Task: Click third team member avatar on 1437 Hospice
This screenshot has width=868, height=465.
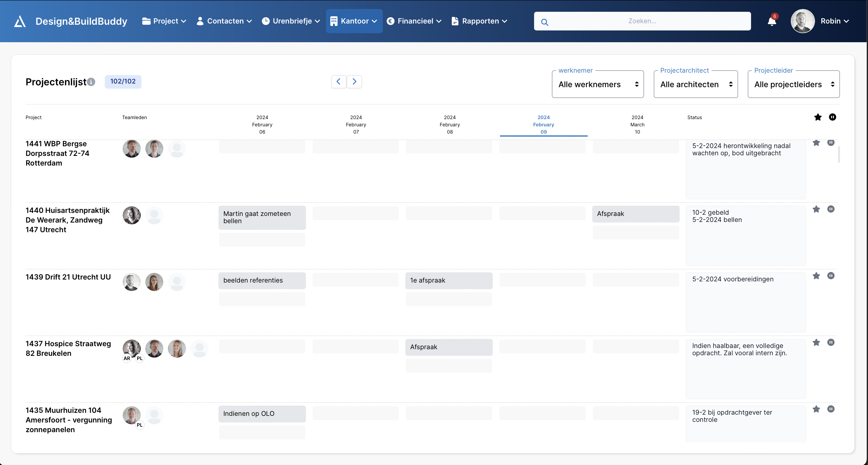Action: tap(177, 349)
